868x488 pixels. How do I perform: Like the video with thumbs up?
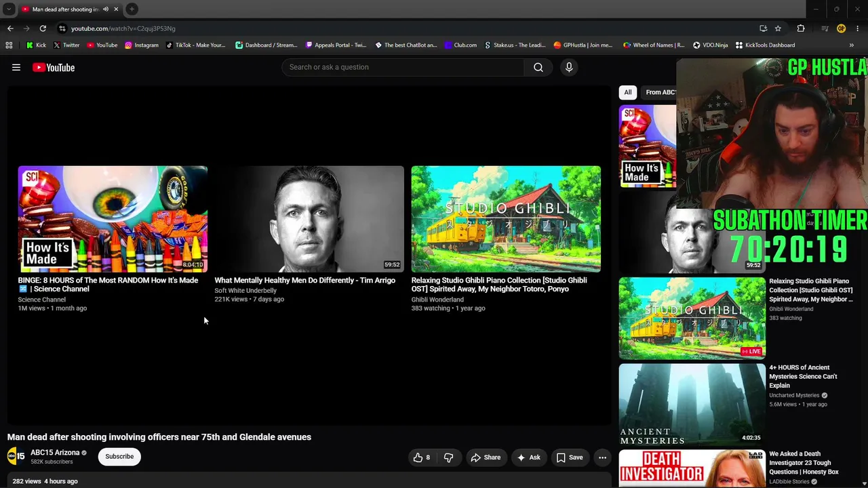click(x=422, y=457)
